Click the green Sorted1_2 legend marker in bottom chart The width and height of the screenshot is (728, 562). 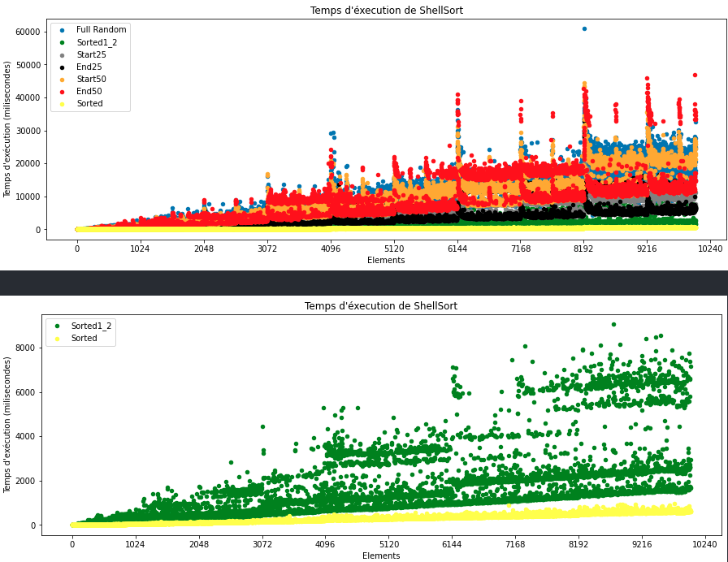pos(57,326)
